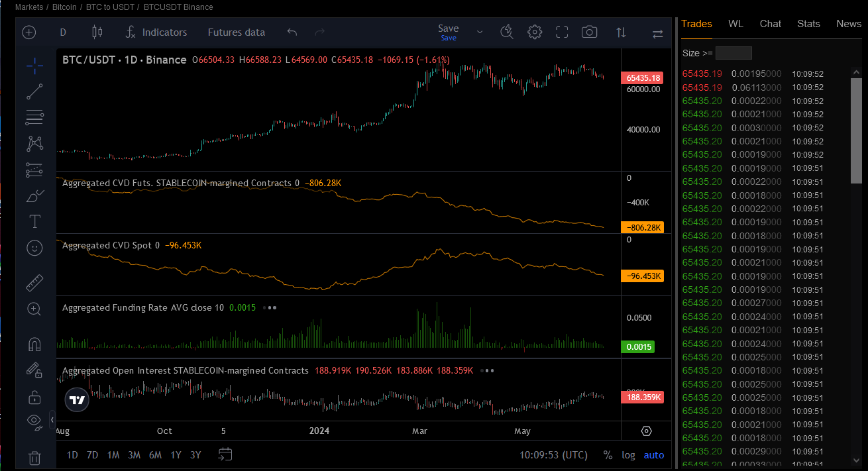
Task: Click the undo arrow in toolbar
Action: (x=292, y=32)
